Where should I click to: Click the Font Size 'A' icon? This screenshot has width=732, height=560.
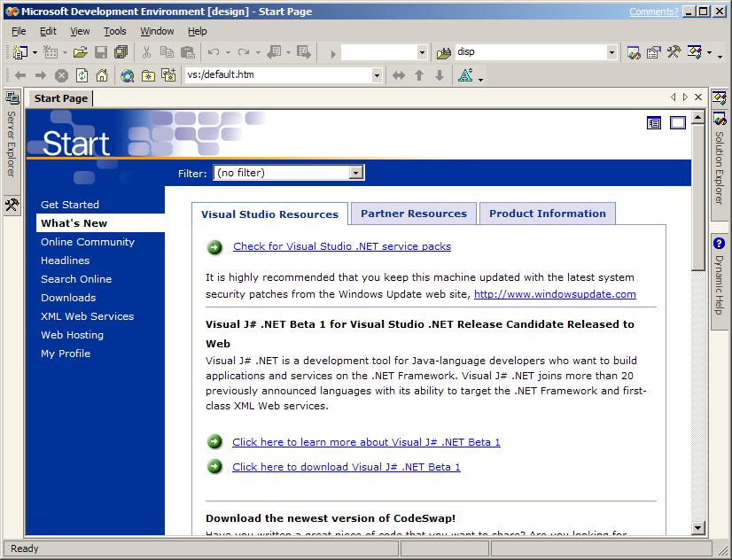[465, 75]
